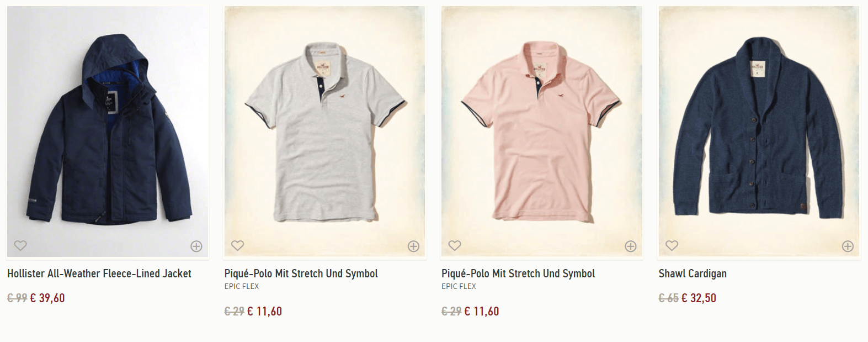Click the € 32,50 sale price
Image resolution: width=868 pixels, height=342 pixels.
[699, 298]
